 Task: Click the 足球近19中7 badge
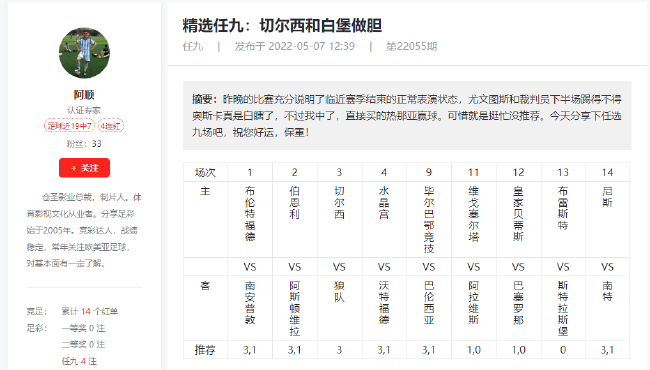click(69, 126)
